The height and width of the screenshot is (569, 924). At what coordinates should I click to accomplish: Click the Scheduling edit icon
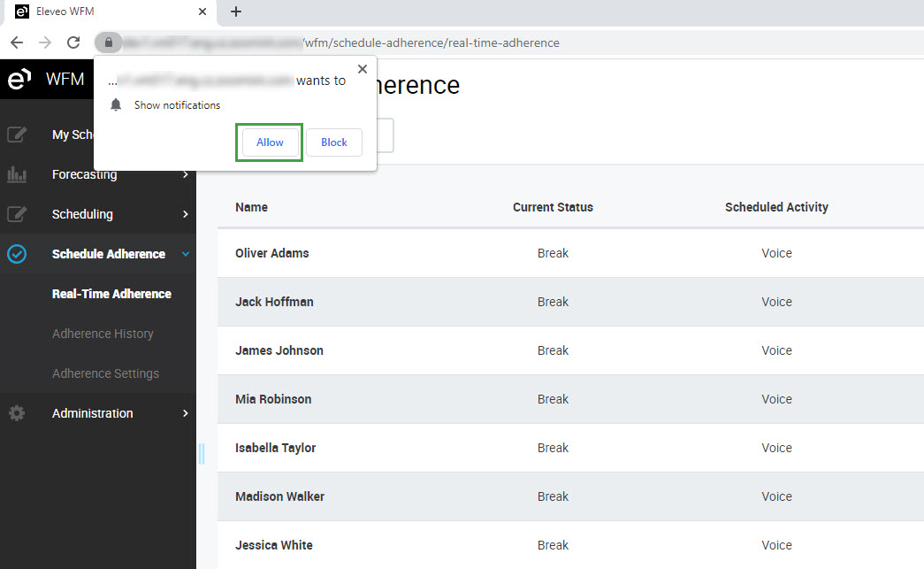[17, 214]
